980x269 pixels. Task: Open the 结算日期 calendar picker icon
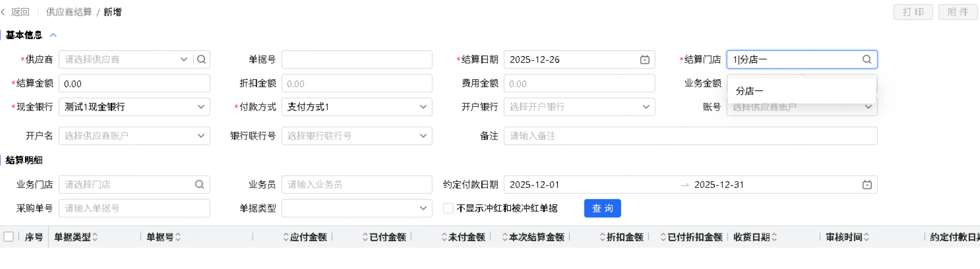(645, 60)
